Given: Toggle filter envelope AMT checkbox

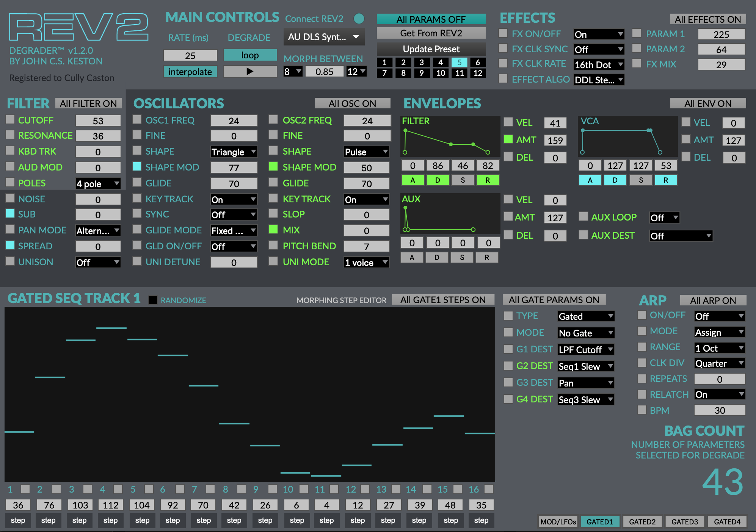Looking at the screenshot, I should (x=508, y=139).
